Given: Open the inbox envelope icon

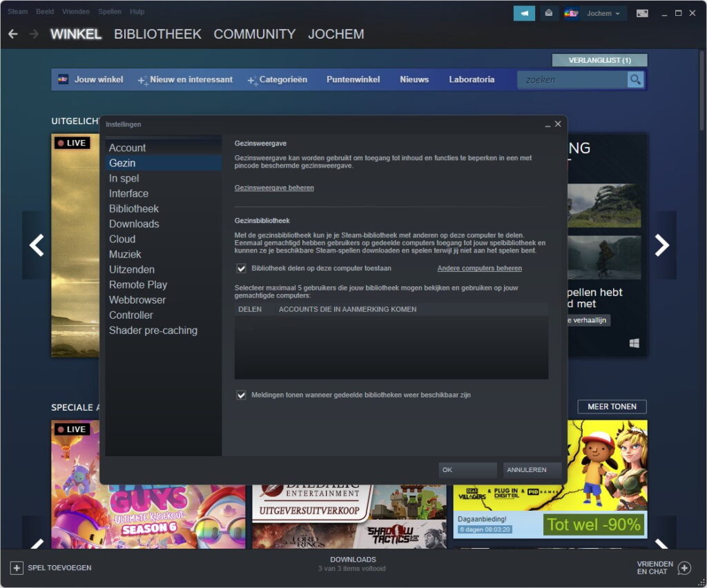Looking at the screenshot, I should pos(549,13).
